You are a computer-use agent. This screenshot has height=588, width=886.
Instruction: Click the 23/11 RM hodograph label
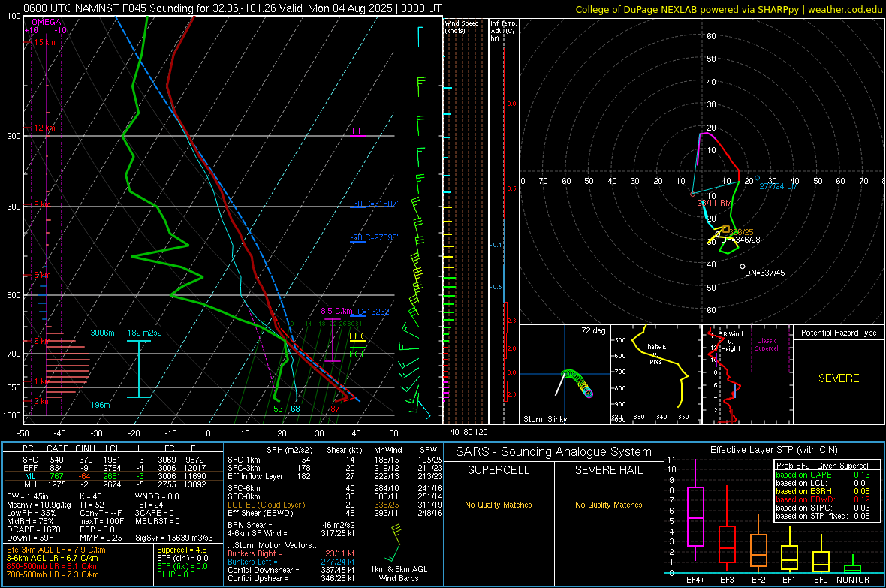(714, 203)
